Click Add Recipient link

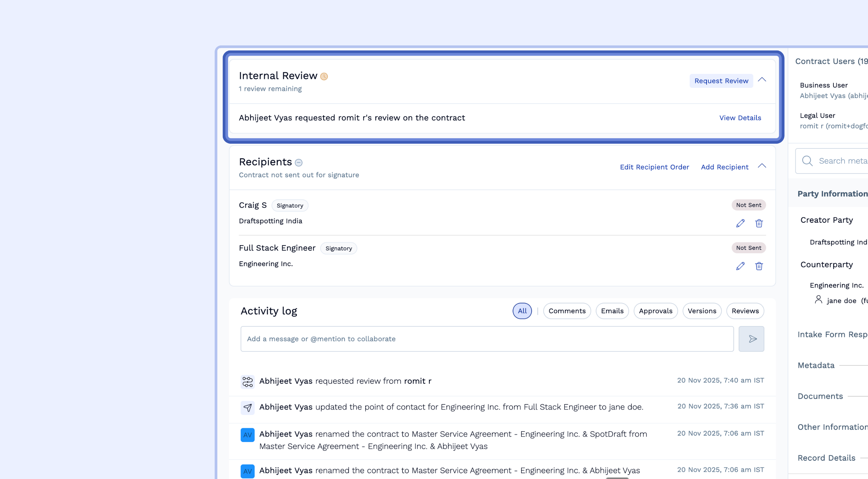[725, 167]
